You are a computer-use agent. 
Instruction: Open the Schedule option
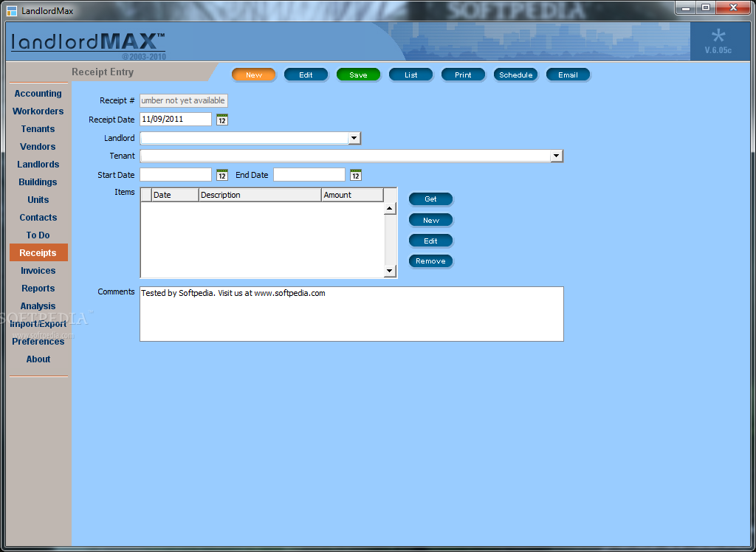pos(515,75)
